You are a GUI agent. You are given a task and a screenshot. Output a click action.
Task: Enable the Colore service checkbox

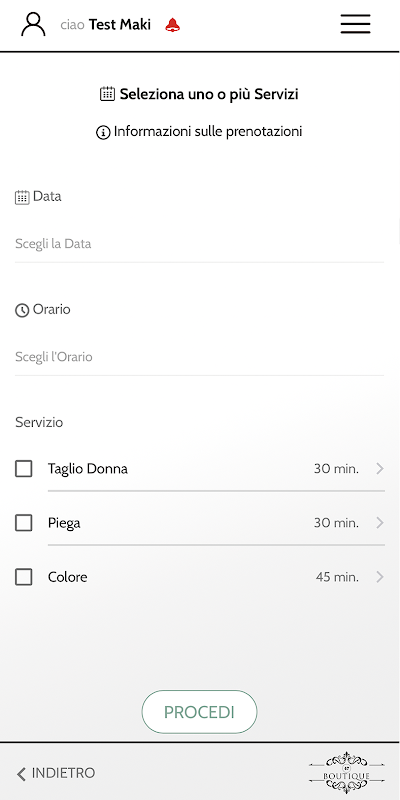23,577
